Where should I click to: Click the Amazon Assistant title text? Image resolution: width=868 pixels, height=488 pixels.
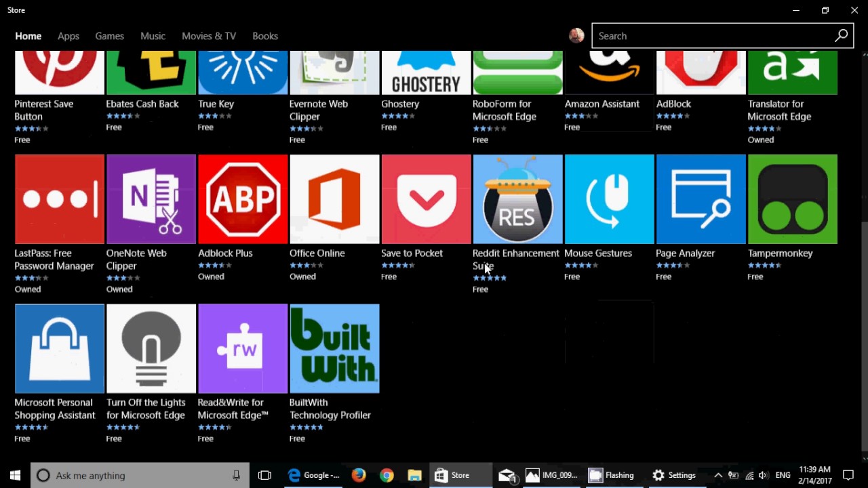pos(602,104)
